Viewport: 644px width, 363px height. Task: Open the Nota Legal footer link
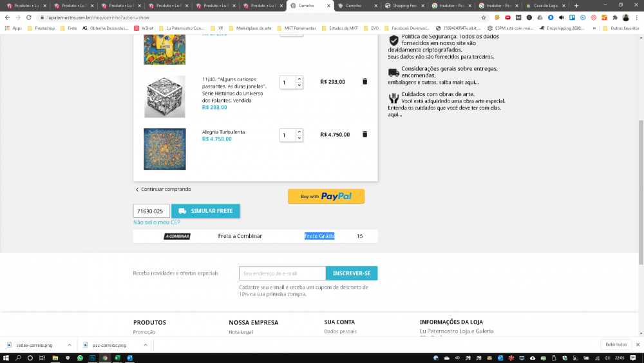coord(241,332)
